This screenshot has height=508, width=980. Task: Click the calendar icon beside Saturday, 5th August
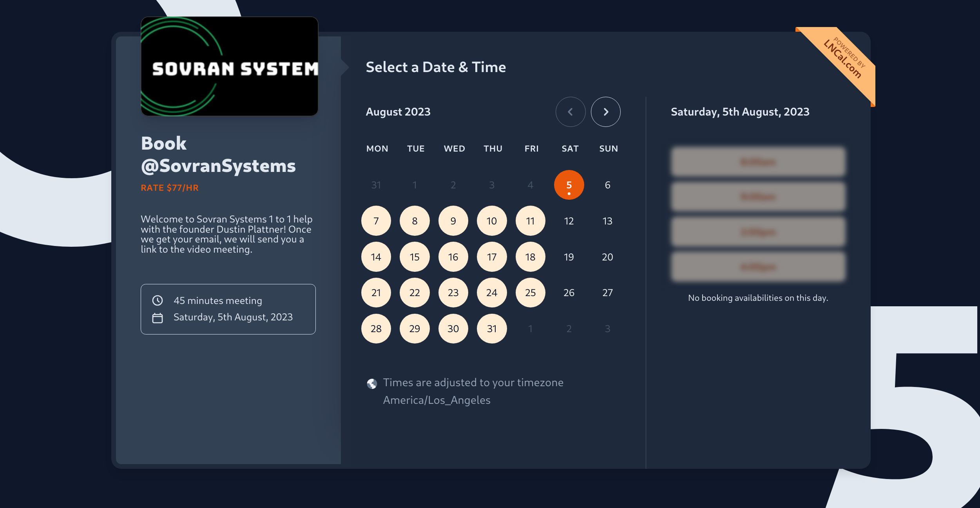[158, 318]
